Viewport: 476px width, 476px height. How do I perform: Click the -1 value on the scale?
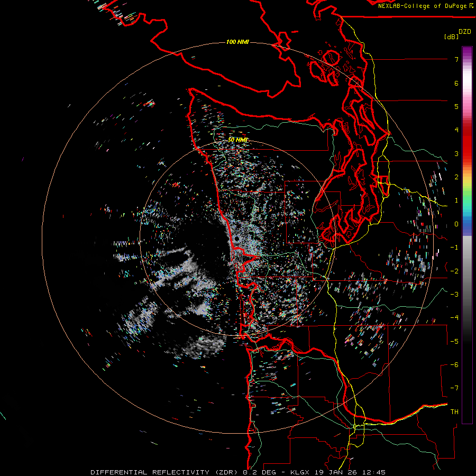pos(454,248)
